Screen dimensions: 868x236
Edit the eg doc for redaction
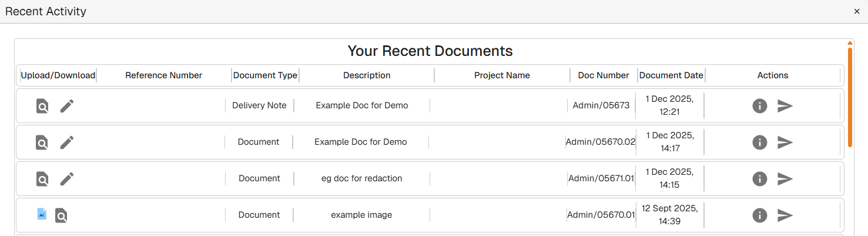pos(67,179)
